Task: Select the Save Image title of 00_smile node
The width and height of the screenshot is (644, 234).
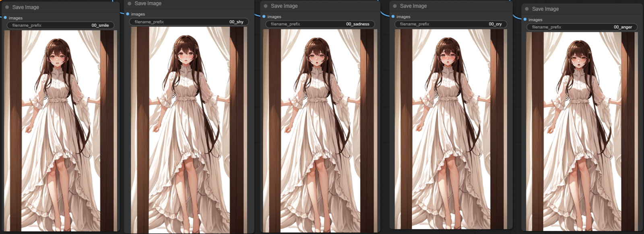Action: tap(26, 7)
